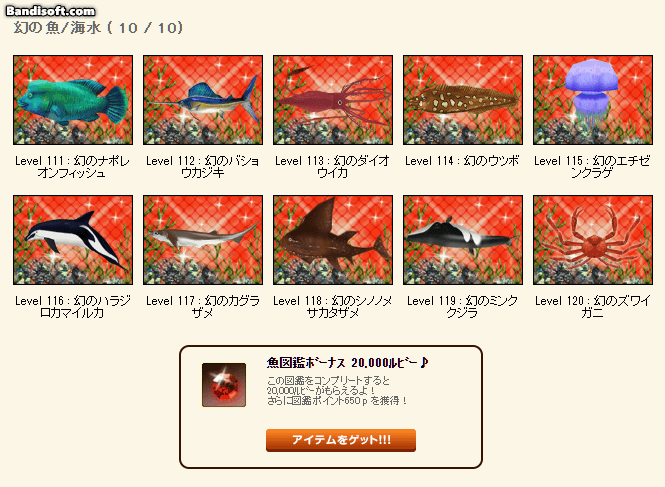Select the brown guitarfish image at Level 118
The height and width of the screenshot is (487, 665).
[x=333, y=240]
